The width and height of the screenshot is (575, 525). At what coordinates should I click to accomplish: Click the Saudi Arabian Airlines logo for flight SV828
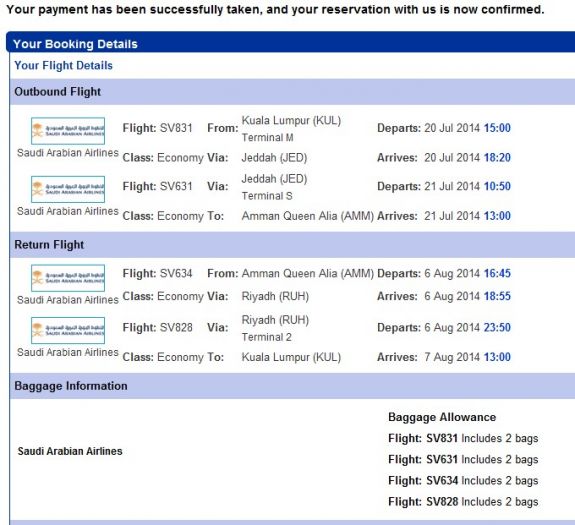(x=68, y=330)
